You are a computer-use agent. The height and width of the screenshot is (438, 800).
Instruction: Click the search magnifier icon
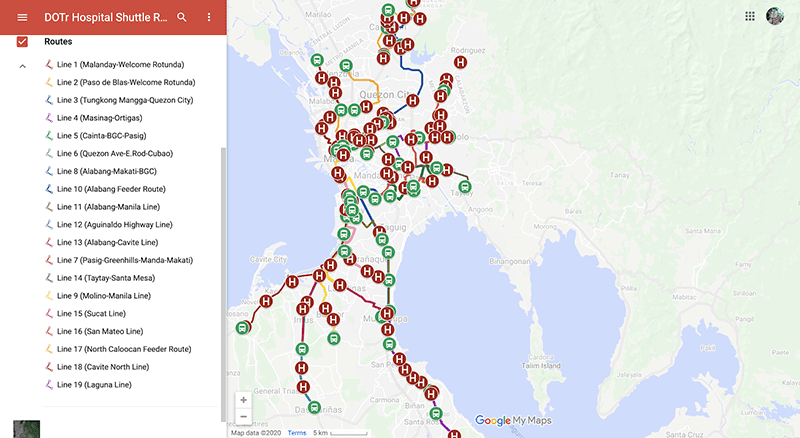pyautogui.click(x=182, y=17)
